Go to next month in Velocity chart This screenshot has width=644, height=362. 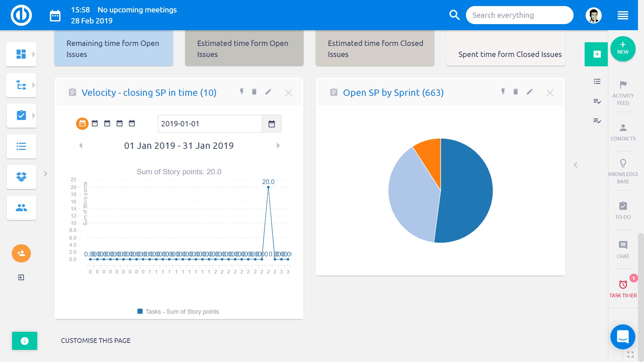tap(278, 145)
